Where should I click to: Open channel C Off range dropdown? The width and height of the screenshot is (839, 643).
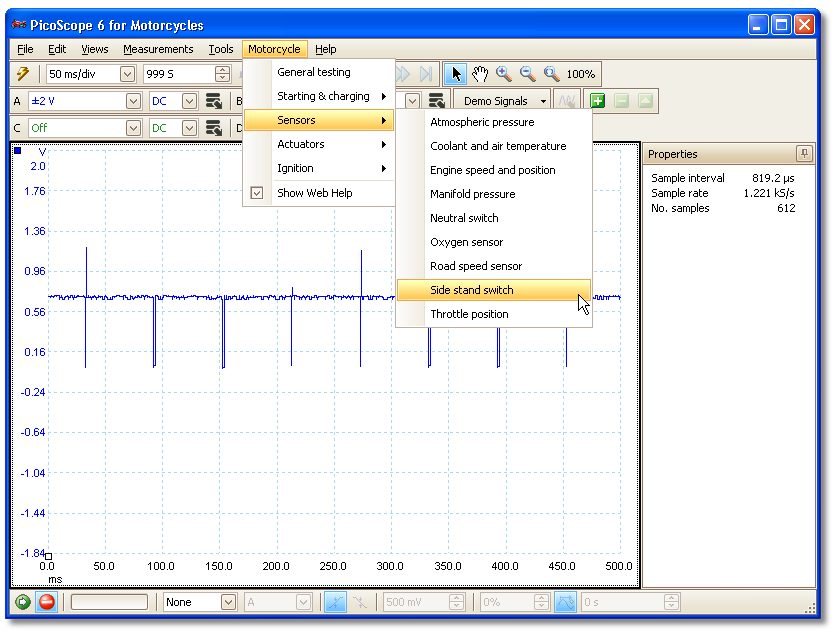[x=133, y=128]
